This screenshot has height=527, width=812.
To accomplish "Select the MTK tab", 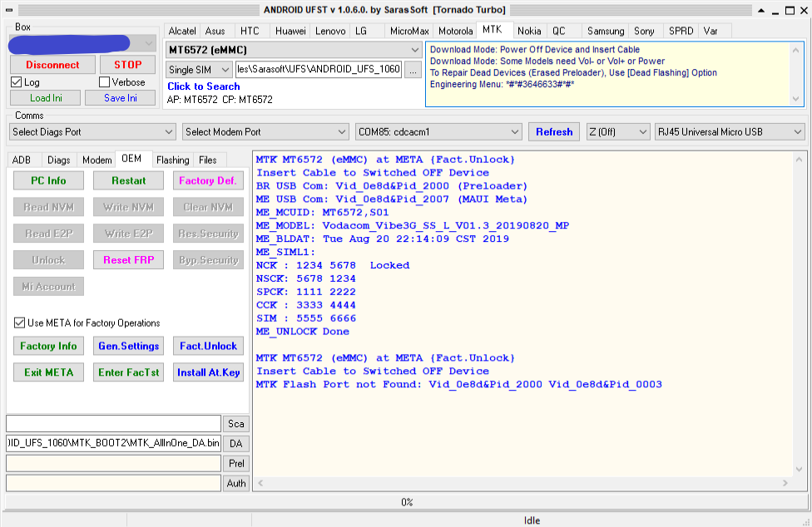I will (x=492, y=30).
